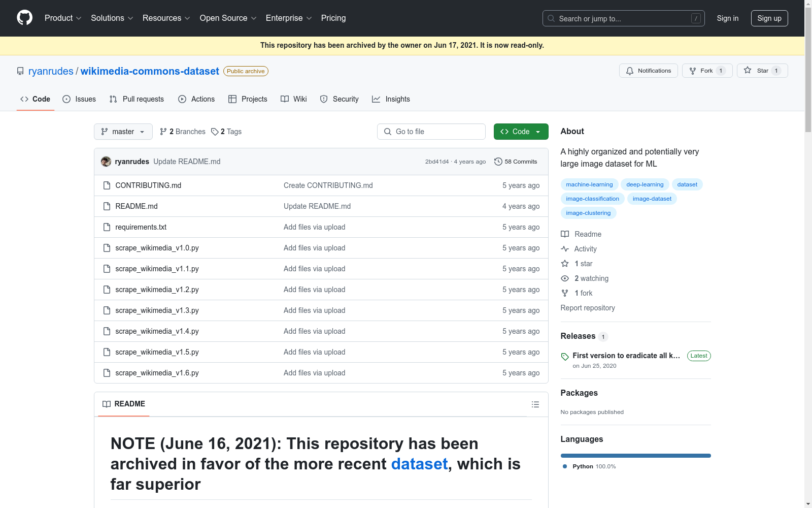This screenshot has height=508, width=812.
Task: Click the commit history clock icon
Action: (x=498, y=162)
